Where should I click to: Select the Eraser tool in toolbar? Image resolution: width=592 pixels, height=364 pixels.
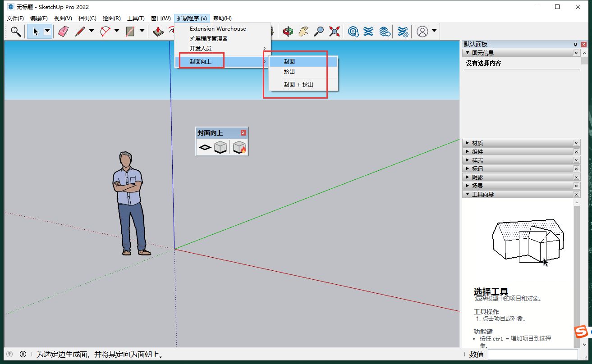[x=63, y=31]
